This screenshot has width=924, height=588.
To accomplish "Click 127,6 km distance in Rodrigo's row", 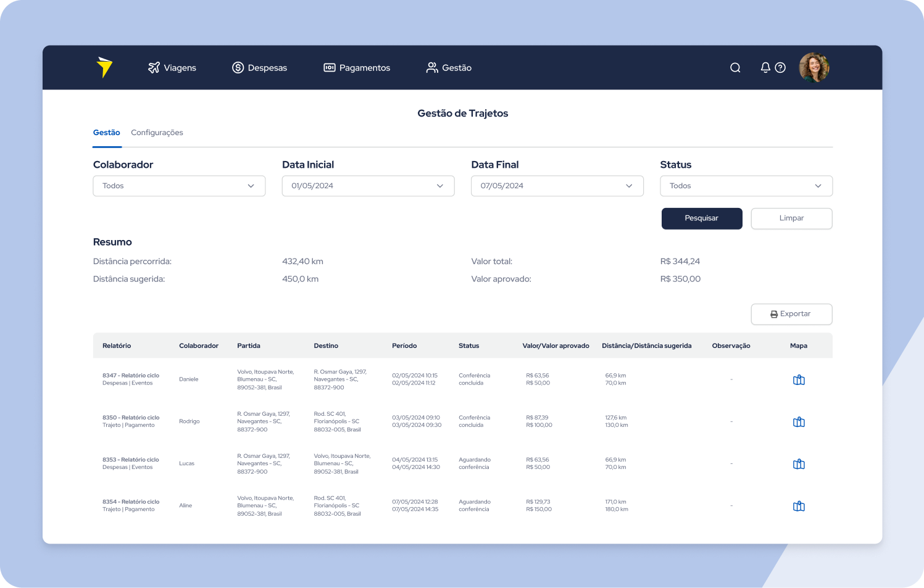I will click(615, 417).
